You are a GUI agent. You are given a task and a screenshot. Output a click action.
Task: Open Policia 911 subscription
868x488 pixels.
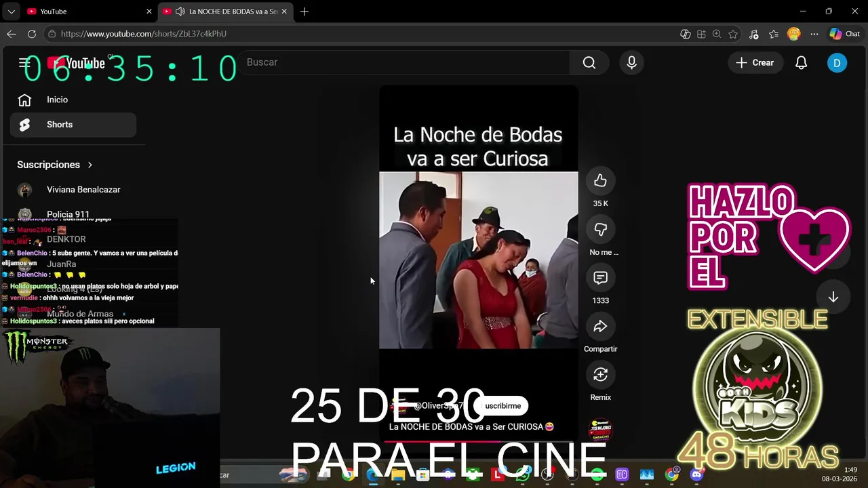click(x=73, y=214)
